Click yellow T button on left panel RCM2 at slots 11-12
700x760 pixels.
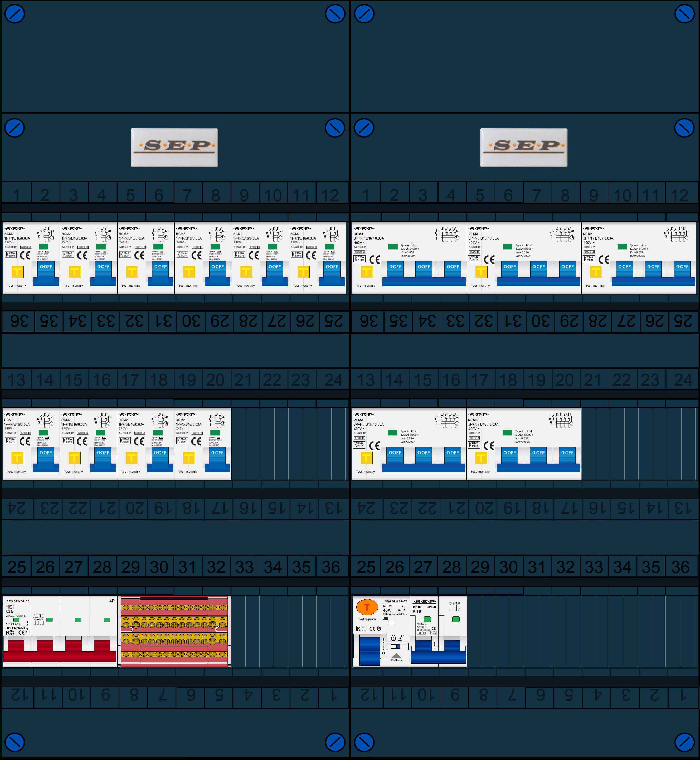[x=303, y=271]
